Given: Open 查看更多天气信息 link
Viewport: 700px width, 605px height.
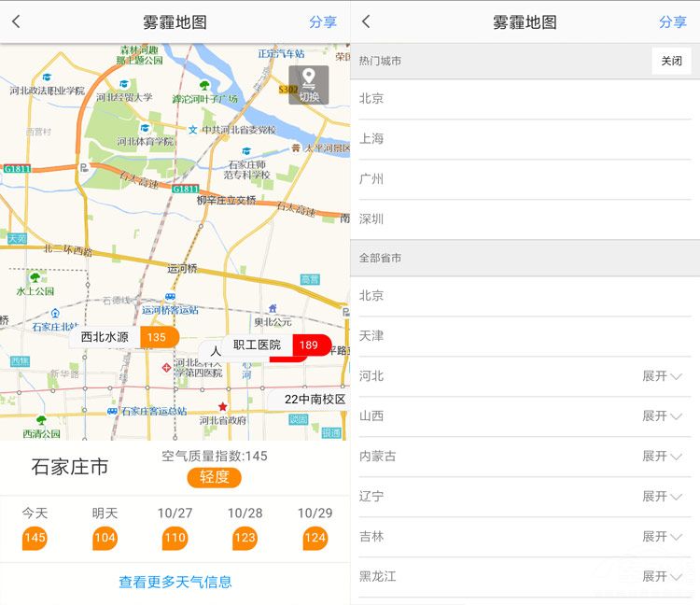Looking at the screenshot, I should tap(175, 582).
